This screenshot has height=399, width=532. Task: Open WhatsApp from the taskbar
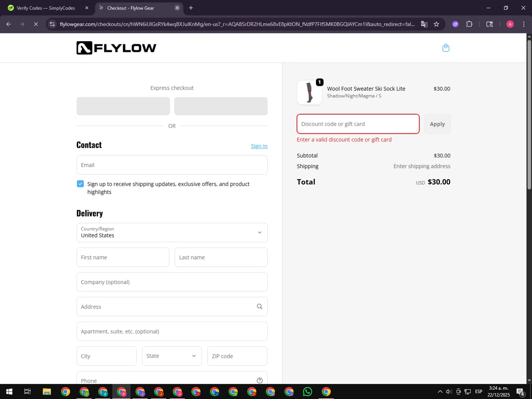tap(307, 392)
